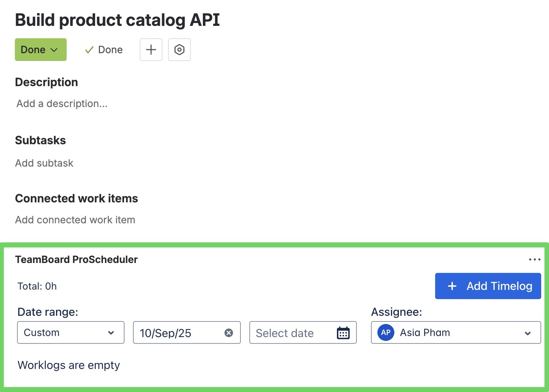This screenshot has width=549, height=392.
Task: Click the Build product catalog API title
Action: [117, 20]
